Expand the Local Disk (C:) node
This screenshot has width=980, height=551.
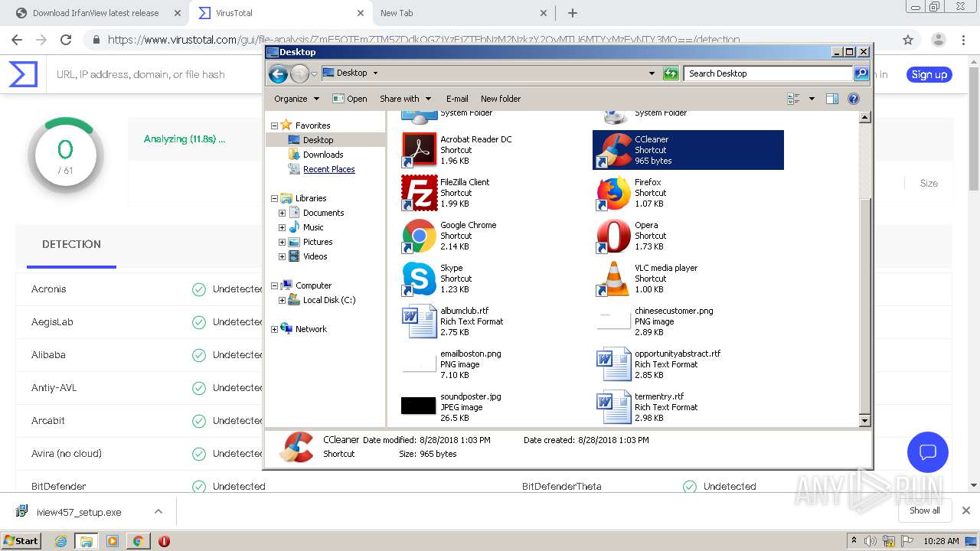[x=282, y=300]
